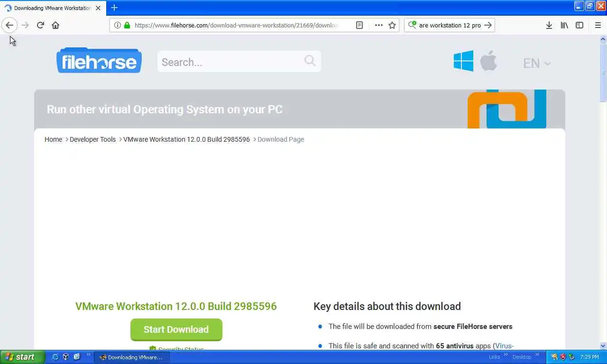
Task: Bookmark this page with the star
Action: click(392, 25)
